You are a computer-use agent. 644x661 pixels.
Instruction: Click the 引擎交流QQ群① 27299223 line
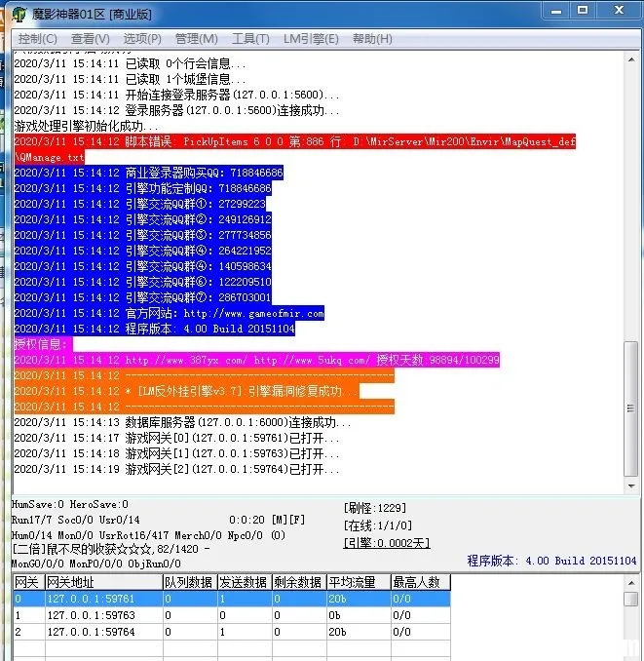coord(140,204)
